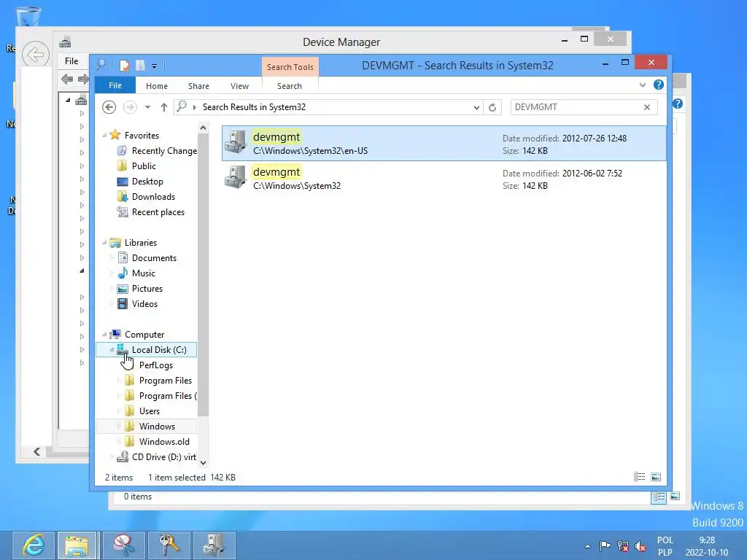747x560 pixels.
Task: Switch to the Home ribbon tab
Action: (157, 86)
